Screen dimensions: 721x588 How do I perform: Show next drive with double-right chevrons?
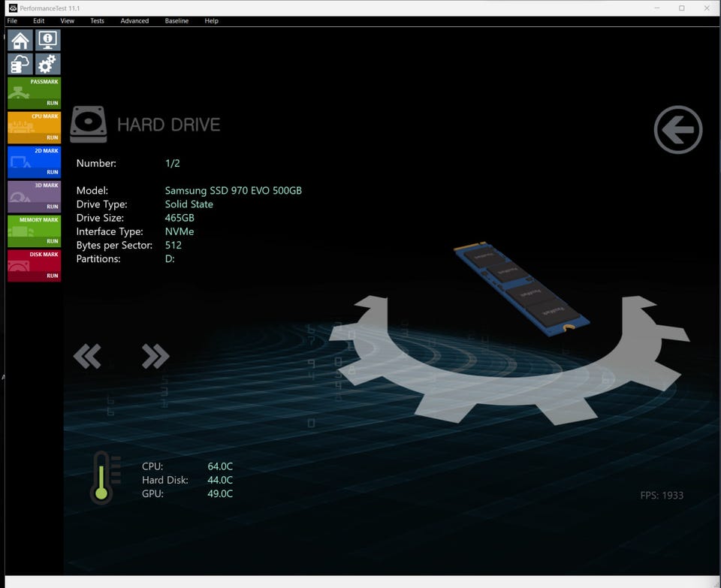[x=155, y=356]
